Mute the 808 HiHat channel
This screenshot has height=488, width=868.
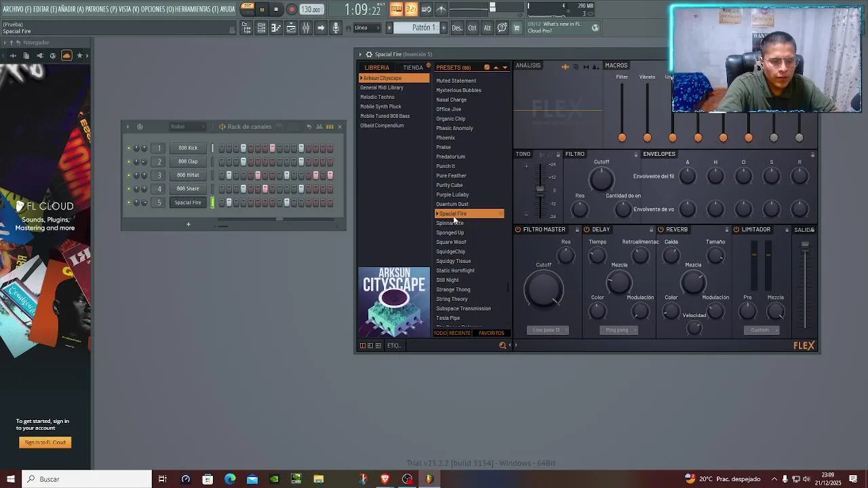128,175
